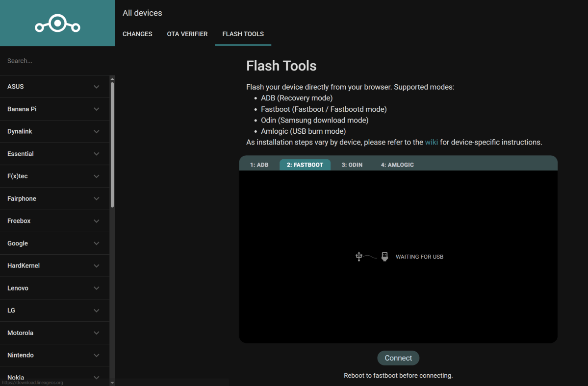The image size is (588, 386).
Task: Click the HardKernel vendor label
Action: tap(23, 265)
